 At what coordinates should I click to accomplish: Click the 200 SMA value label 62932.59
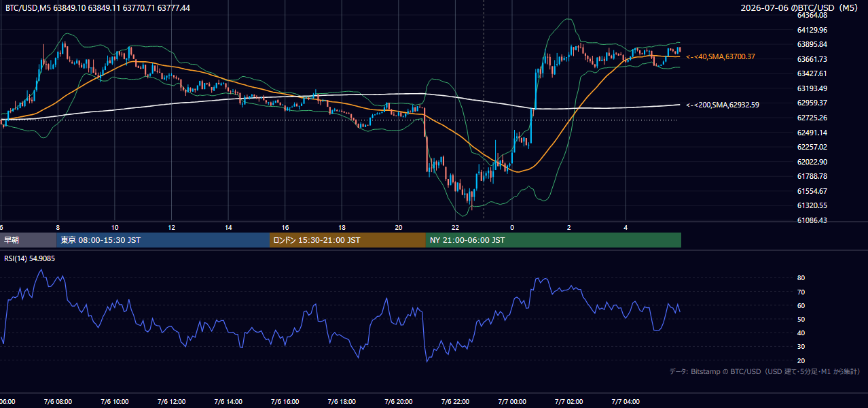click(723, 105)
